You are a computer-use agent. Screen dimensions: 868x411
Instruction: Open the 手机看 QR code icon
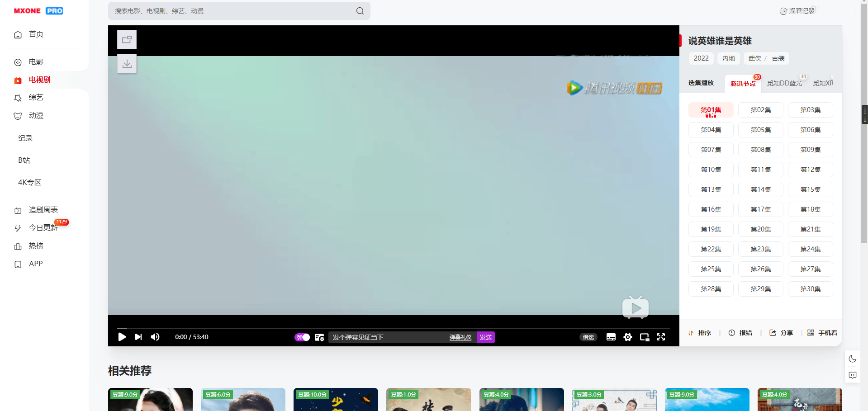coord(811,333)
